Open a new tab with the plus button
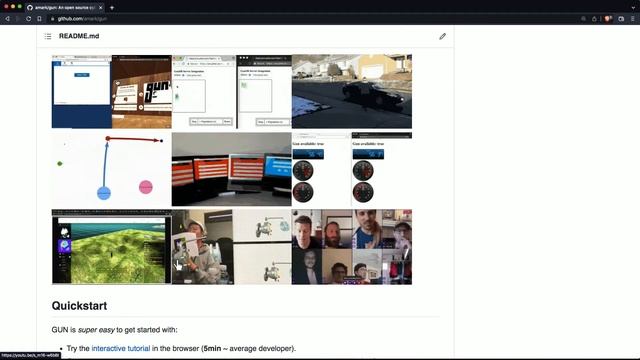 point(112,7)
